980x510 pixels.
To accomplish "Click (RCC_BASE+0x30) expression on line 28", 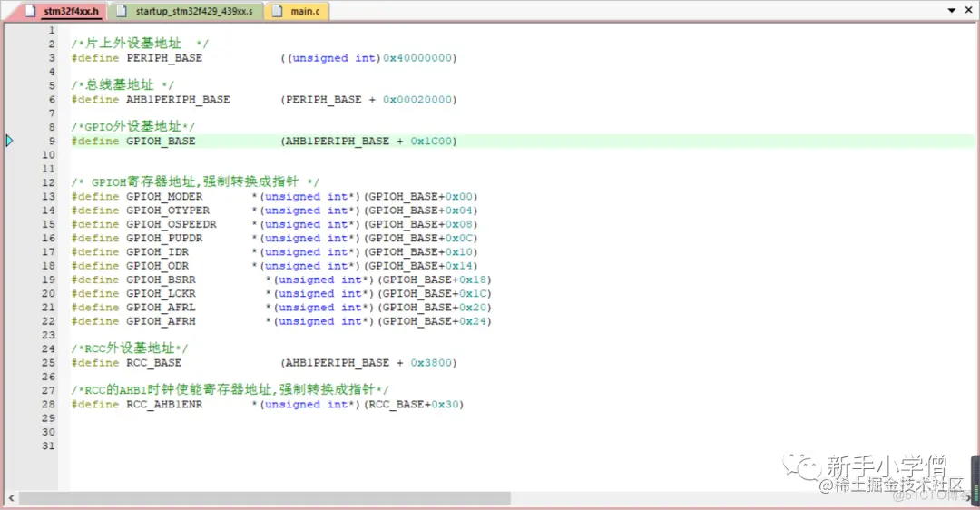I will tap(413, 405).
